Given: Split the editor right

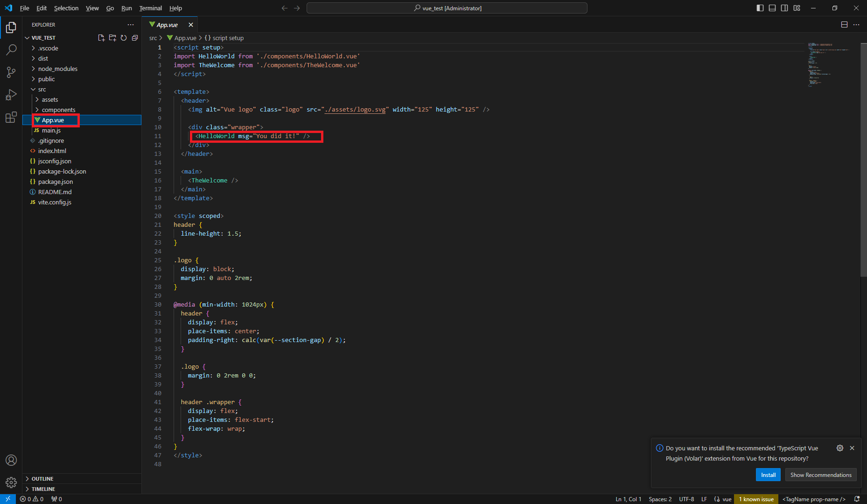Looking at the screenshot, I should 844,25.
